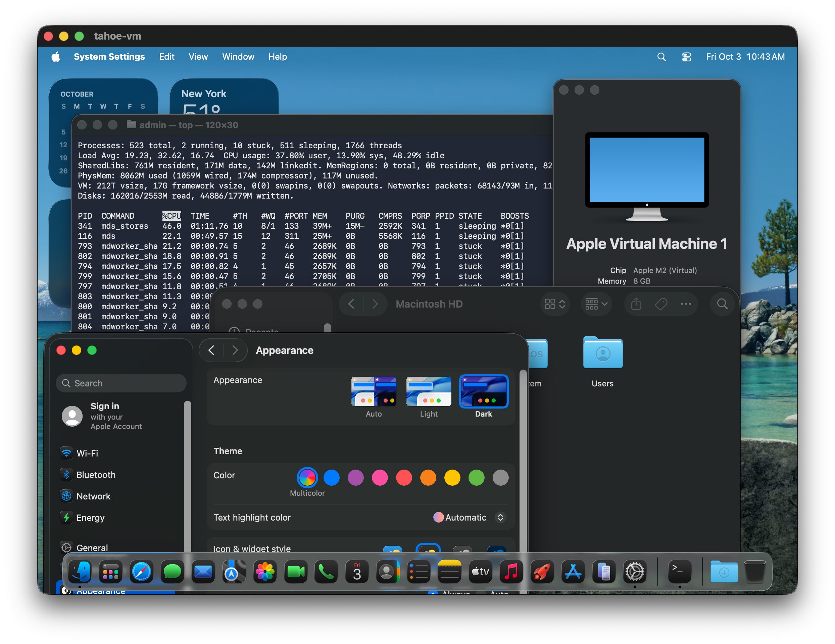Open the Edit menu in the menu bar
The height and width of the screenshot is (644, 835).
tap(166, 56)
